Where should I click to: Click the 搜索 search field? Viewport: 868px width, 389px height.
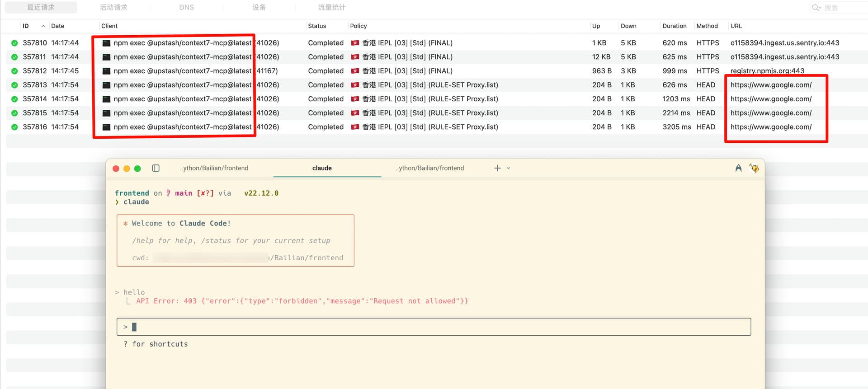coord(839,7)
